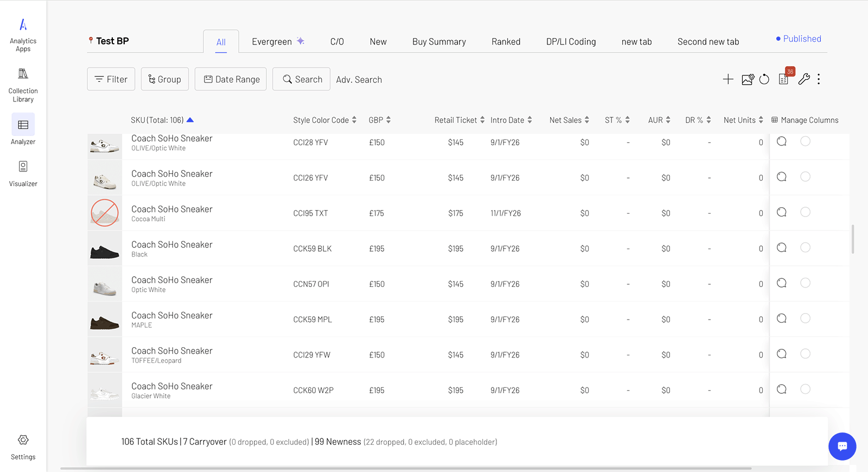
Task: Click the refresh circular arrow icon
Action: tap(764, 79)
